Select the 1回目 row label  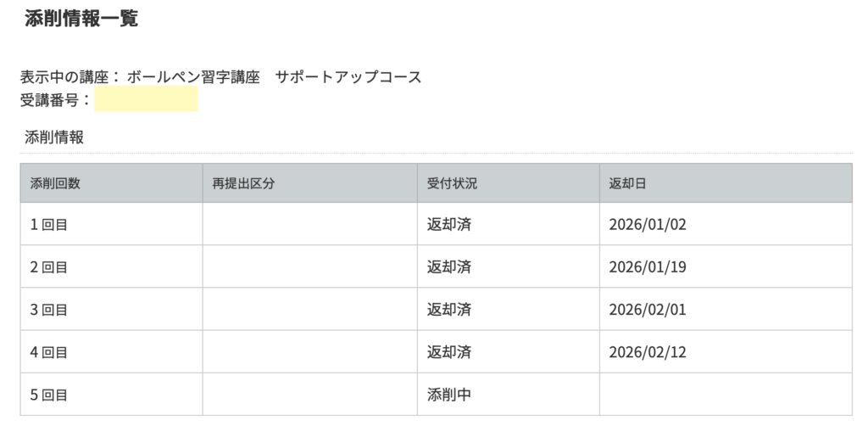(x=49, y=225)
